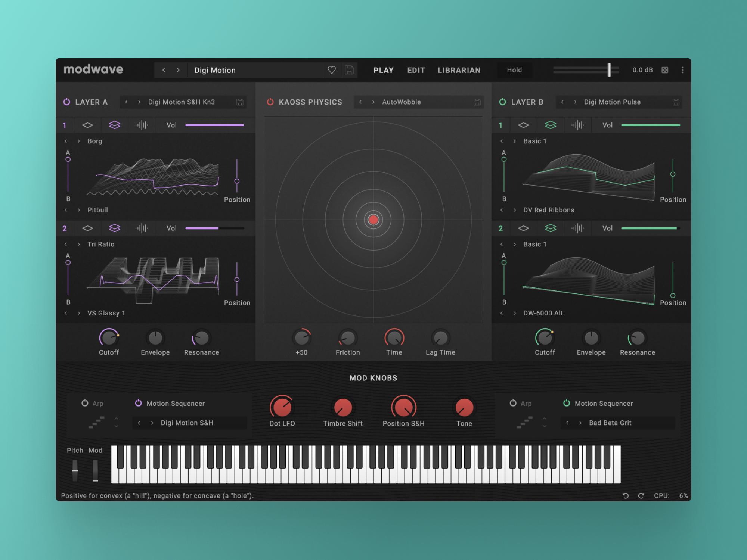The height and width of the screenshot is (560, 747).
Task: Select sample mode for Layer B oscillator 1
Action: point(577,125)
